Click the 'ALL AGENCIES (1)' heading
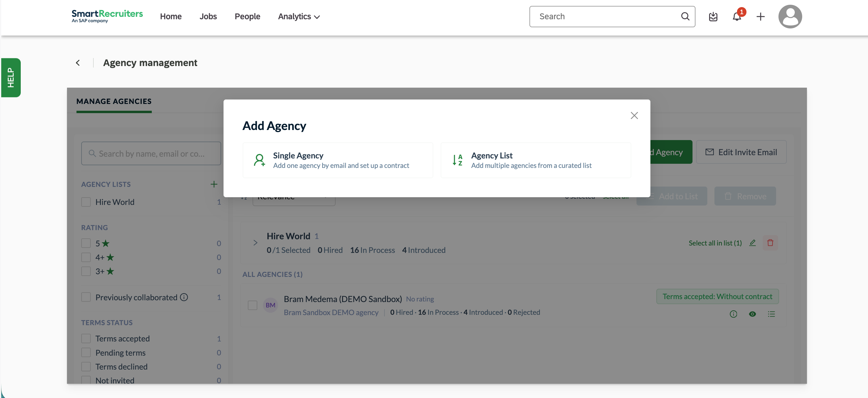This screenshot has height=398, width=868. (x=273, y=274)
